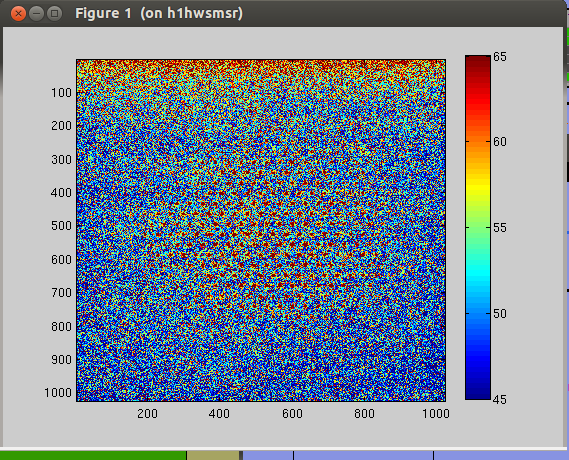Click the colorbar tick label 55

(500, 228)
